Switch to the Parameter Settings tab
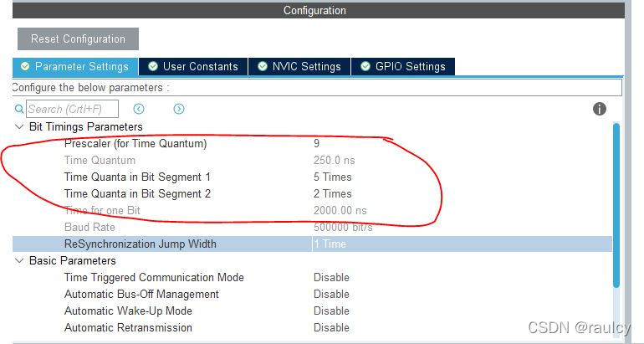This screenshot has height=344, width=644. coord(75,67)
